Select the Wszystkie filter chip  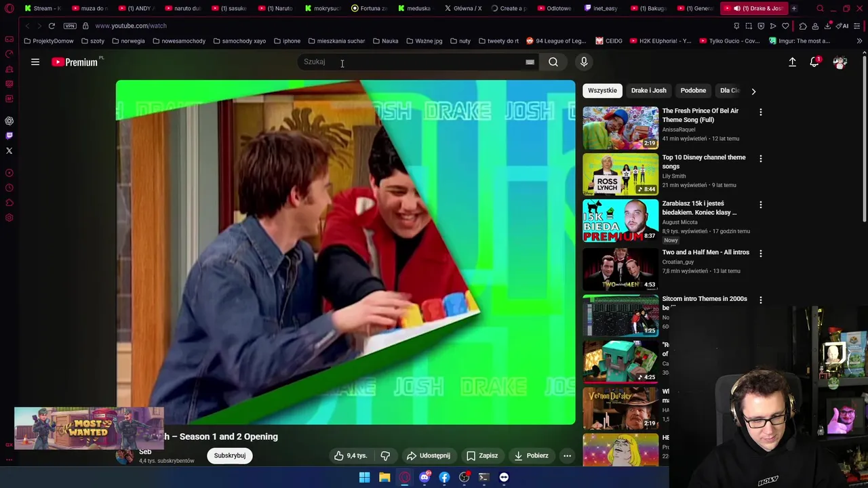tap(602, 90)
